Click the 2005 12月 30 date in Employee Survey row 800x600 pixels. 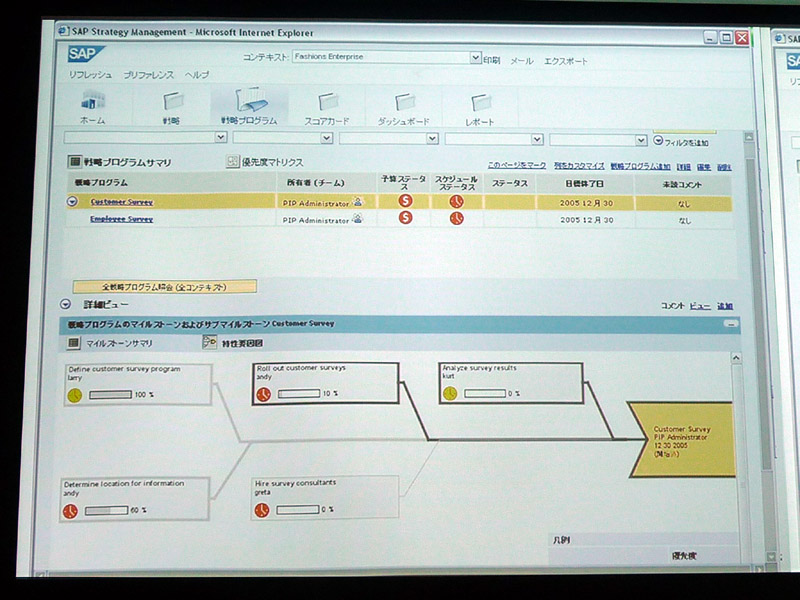(x=587, y=220)
